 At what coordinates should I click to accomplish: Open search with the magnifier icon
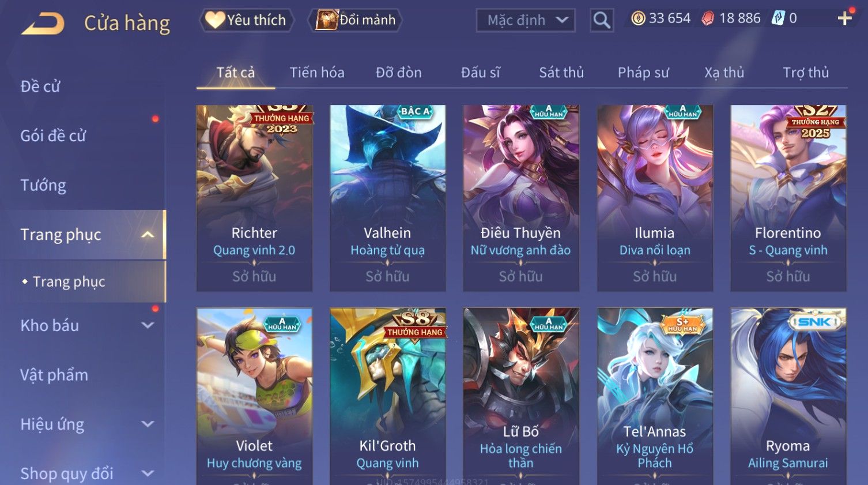coord(601,21)
